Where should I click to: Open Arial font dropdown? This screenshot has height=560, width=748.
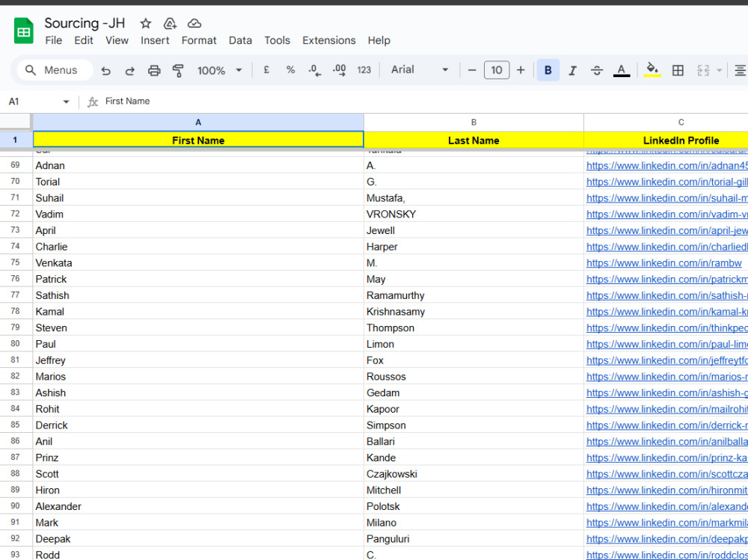pos(420,70)
